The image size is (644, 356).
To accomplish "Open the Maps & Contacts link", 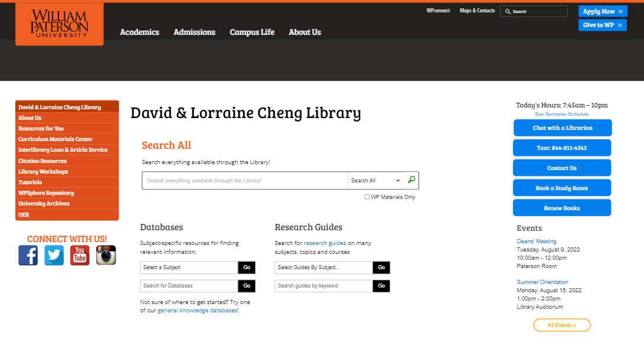I will (x=478, y=11).
